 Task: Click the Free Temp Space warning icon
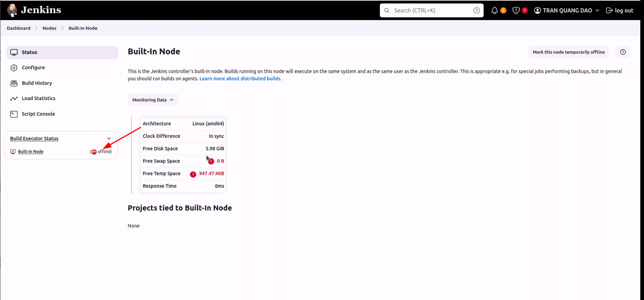click(193, 174)
